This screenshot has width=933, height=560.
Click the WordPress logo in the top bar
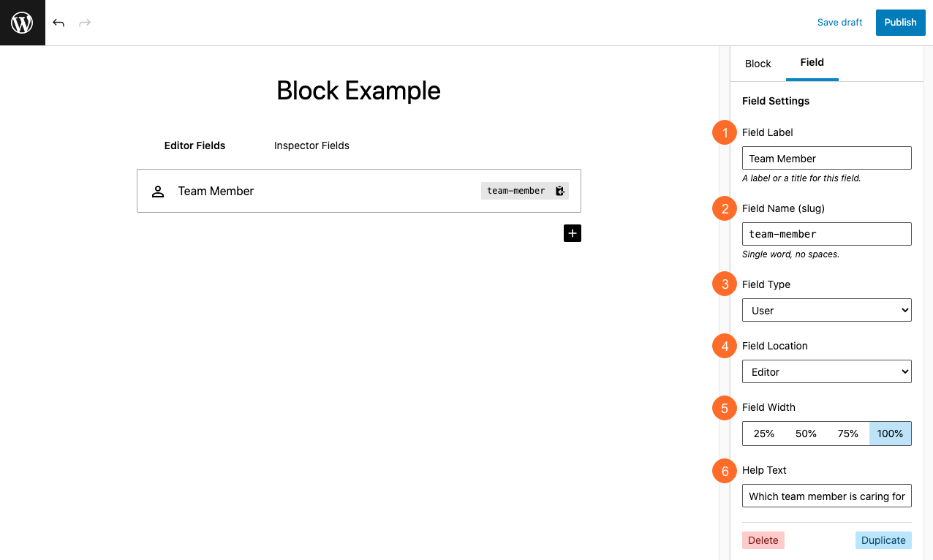[22, 22]
